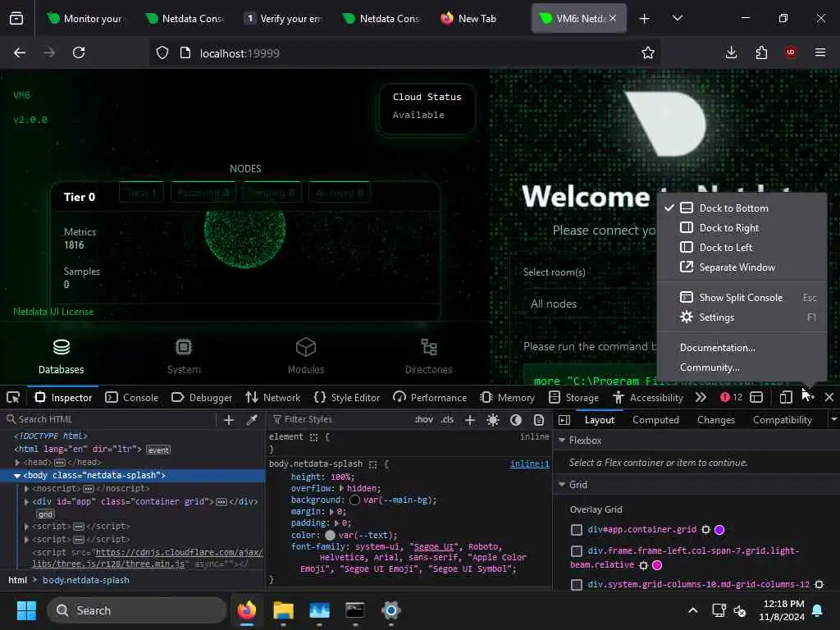Open Community... menu entry
Viewport: 840px width, 630px height.
point(742,367)
